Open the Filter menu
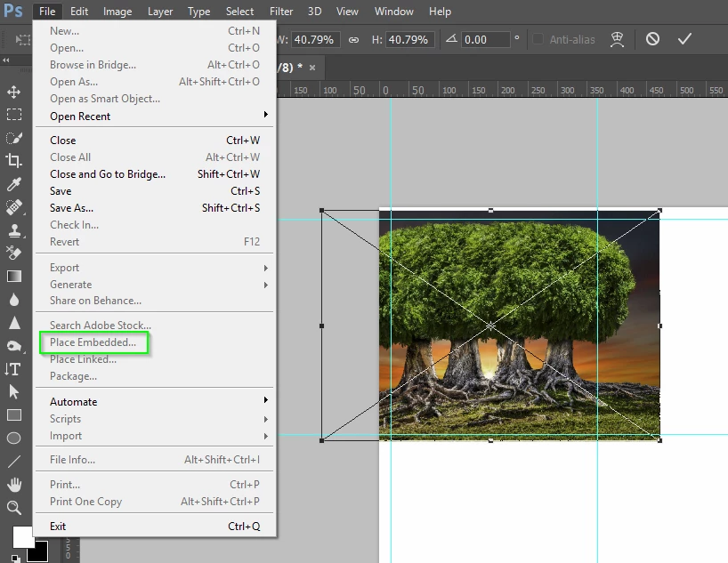The image size is (728, 563). coord(281,12)
